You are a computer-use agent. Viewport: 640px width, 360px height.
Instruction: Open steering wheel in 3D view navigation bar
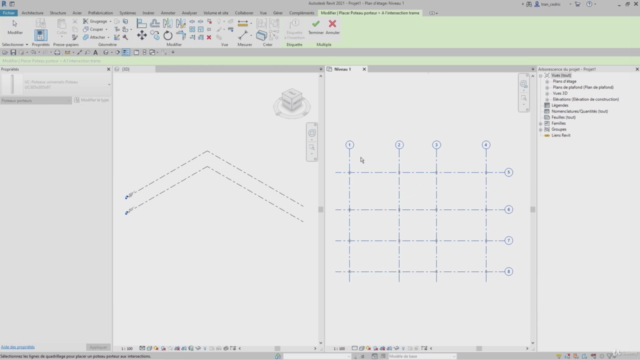click(312, 133)
